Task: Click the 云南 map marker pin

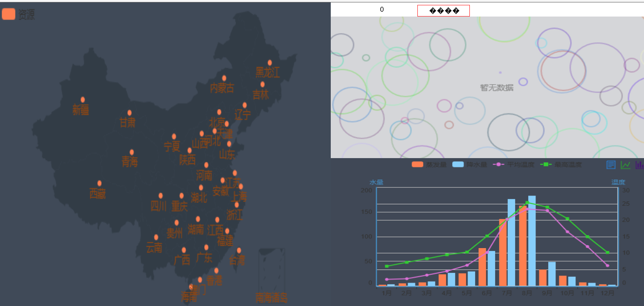Action: coord(156,237)
